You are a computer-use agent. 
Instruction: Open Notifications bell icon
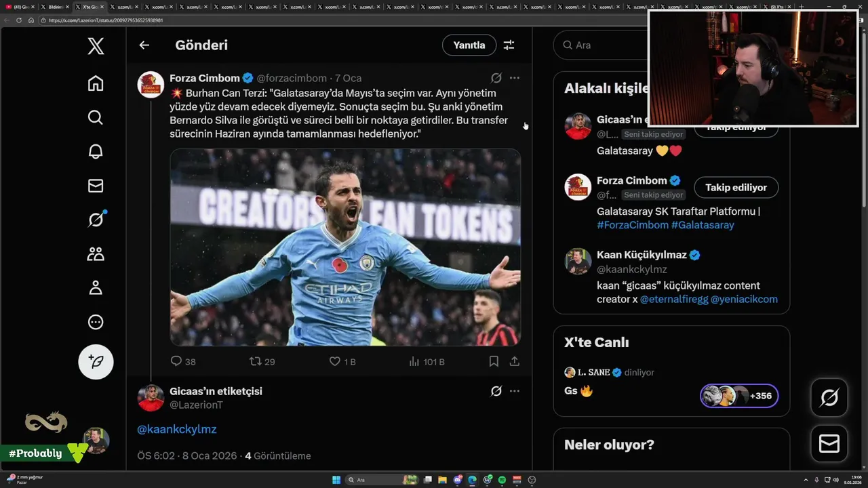(x=96, y=151)
